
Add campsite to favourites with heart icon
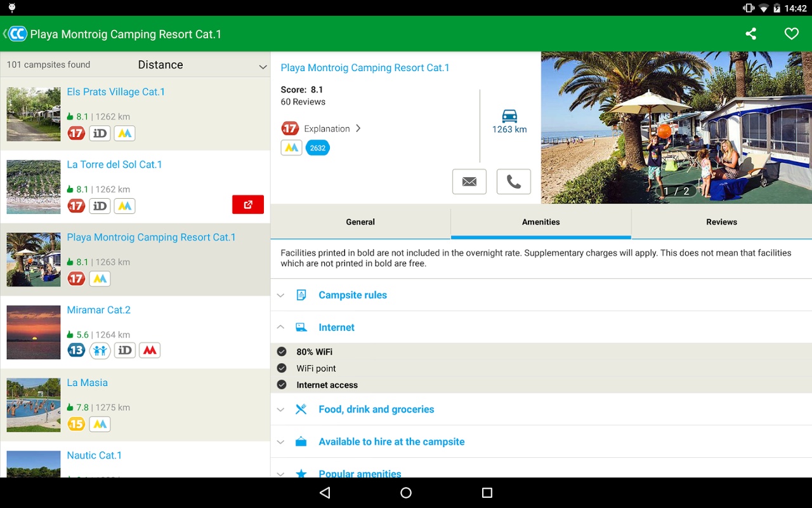point(792,34)
